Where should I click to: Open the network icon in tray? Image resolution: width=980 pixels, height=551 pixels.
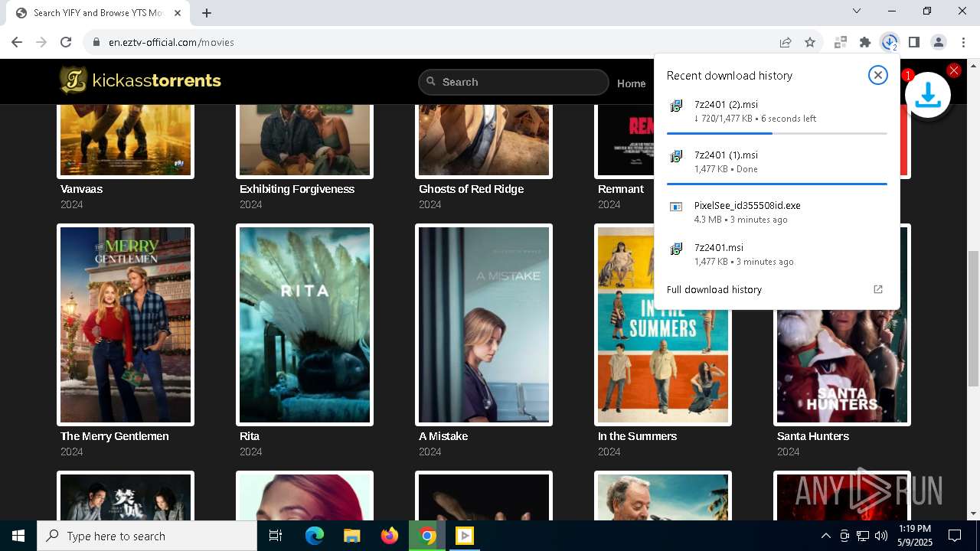click(x=863, y=536)
